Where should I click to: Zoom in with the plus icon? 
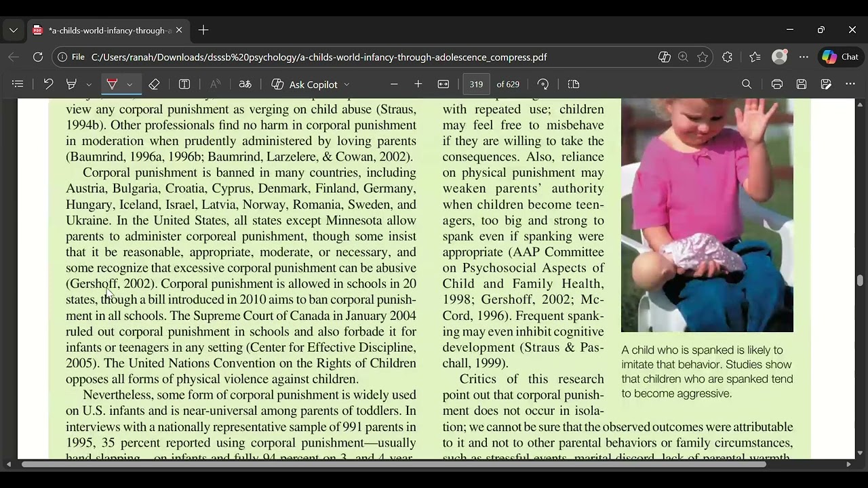click(418, 84)
